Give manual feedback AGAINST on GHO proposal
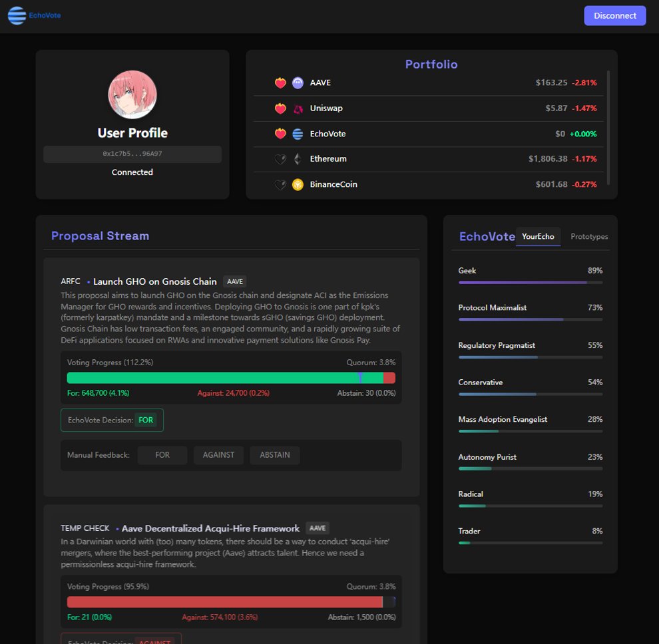This screenshot has height=644, width=659. 218,455
